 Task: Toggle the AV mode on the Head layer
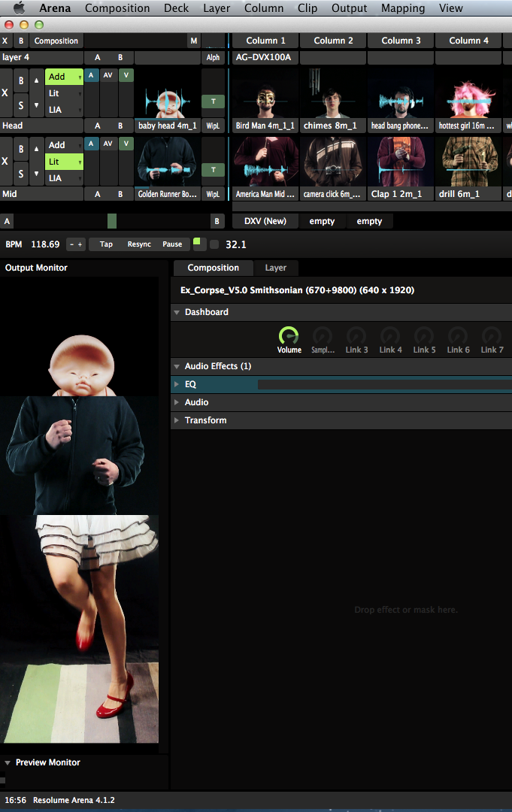(108, 75)
